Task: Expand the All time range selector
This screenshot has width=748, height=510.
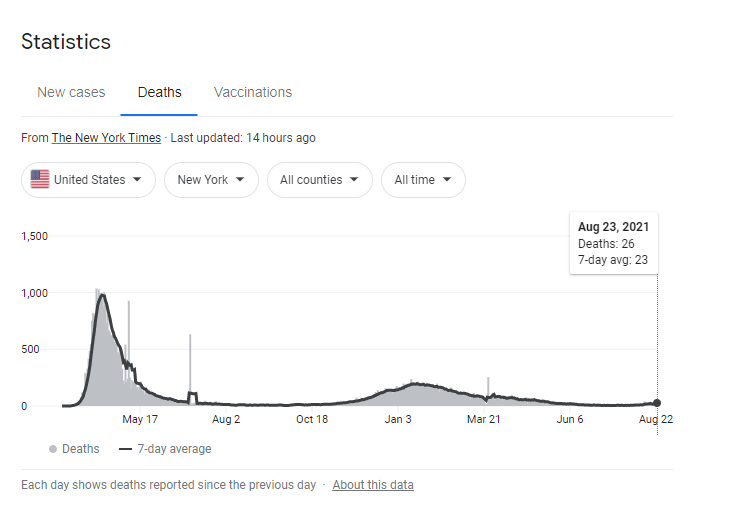Action: point(423,180)
